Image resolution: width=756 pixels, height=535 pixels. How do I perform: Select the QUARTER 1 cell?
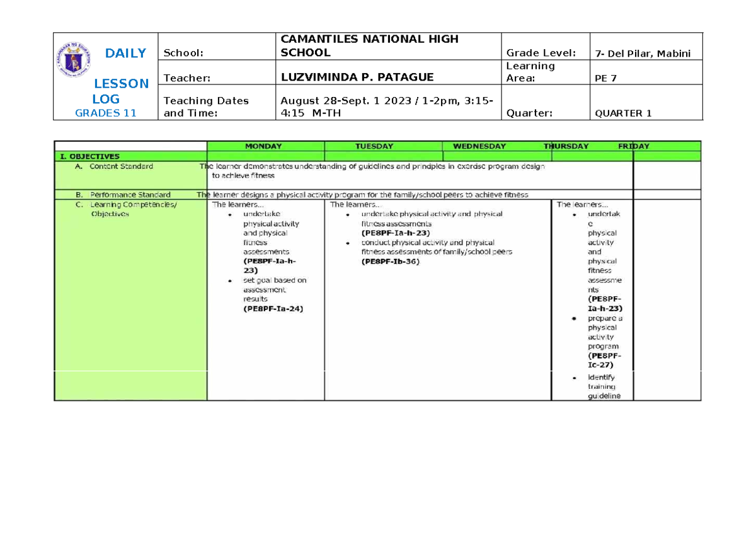coord(623,113)
